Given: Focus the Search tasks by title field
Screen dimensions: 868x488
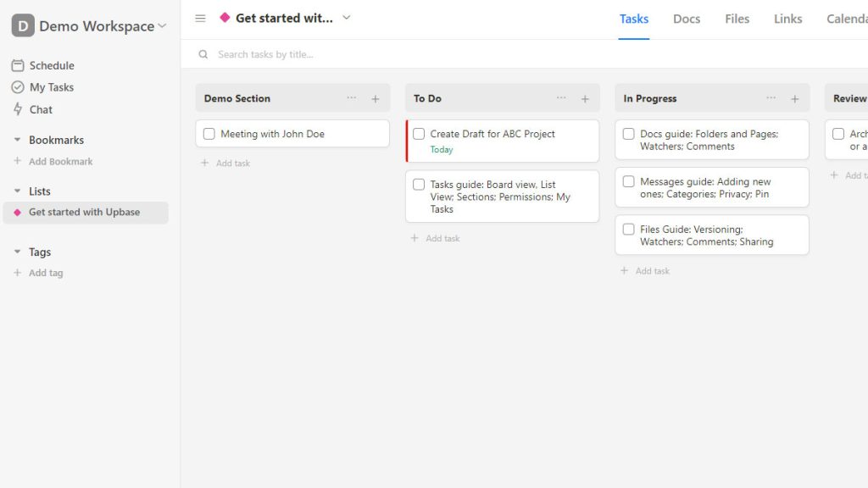Looking at the screenshot, I should [531, 54].
